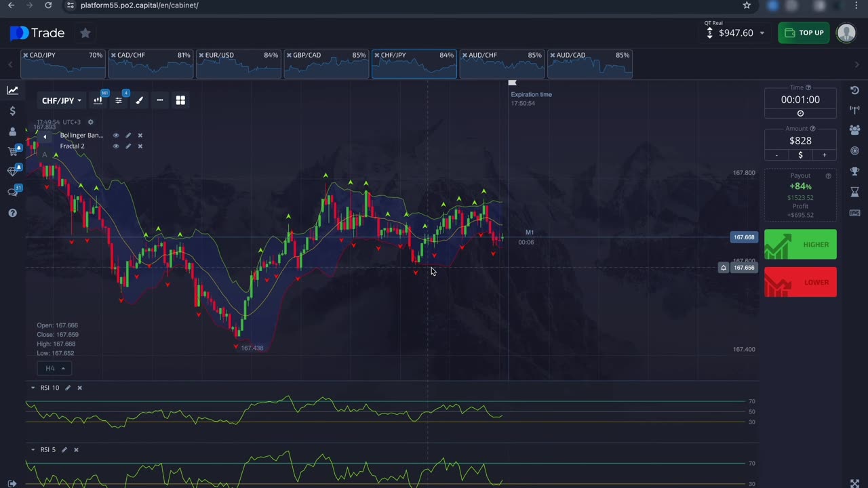Open the help question mark icon
Screen dimensions: 868x488
[12, 213]
